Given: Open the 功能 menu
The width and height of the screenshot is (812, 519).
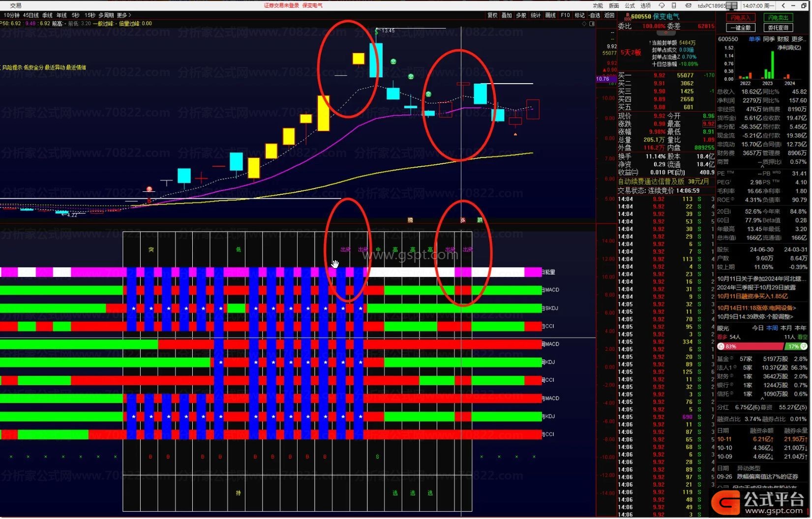Looking at the screenshot, I should (x=598, y=5).
